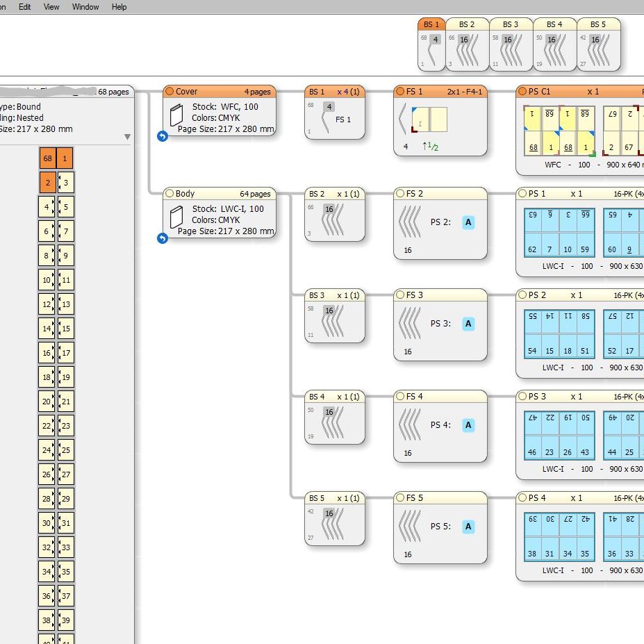Select page 1 thumbnail in page list
This screenshot has width=644, height=644.
[65, 158]
